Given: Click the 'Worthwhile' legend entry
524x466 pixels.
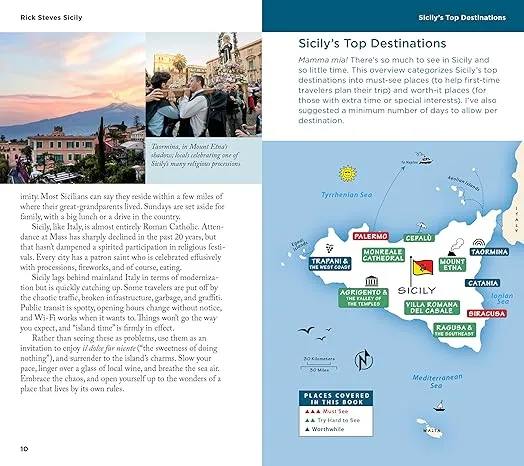Looking at the screenshot, I should 324,429.
